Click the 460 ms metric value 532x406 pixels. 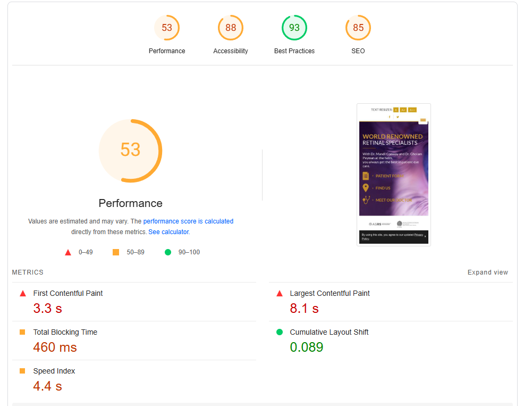[x=55, y=347]
